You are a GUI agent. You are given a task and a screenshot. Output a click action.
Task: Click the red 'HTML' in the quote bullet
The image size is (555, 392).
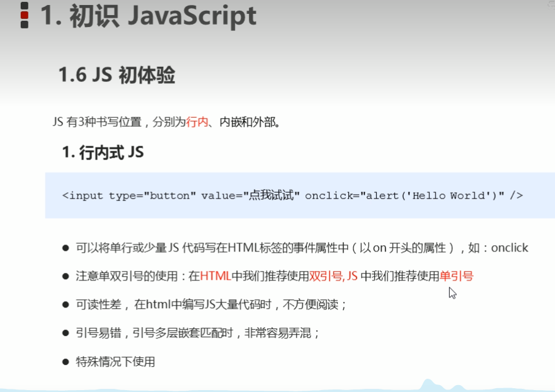215,276
